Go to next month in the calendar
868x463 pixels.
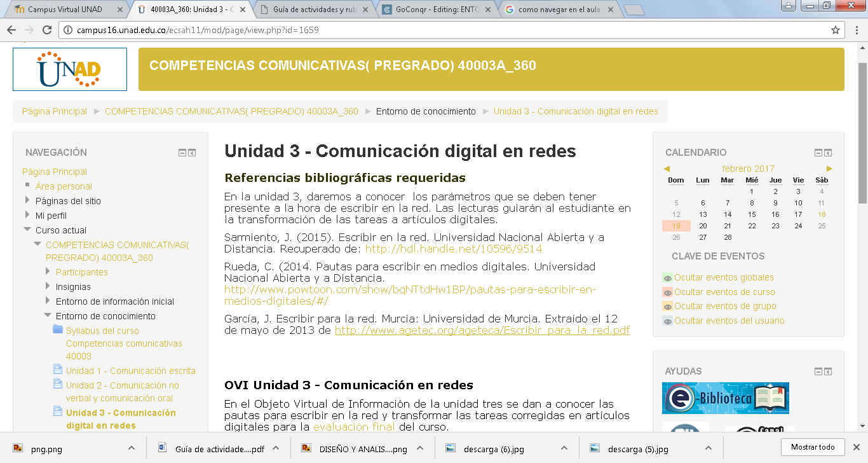pos(829,169)
